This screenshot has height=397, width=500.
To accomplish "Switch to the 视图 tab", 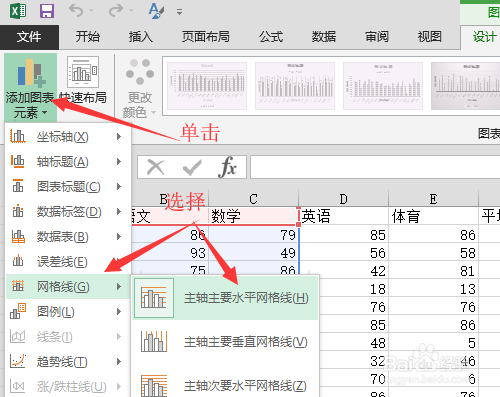I will click(x=430, y=37).
